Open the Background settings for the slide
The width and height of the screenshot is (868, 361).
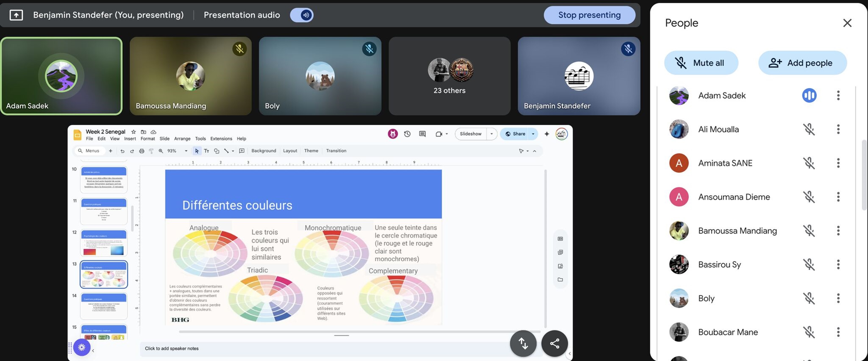pyautogui.click(x=264, y=151)
